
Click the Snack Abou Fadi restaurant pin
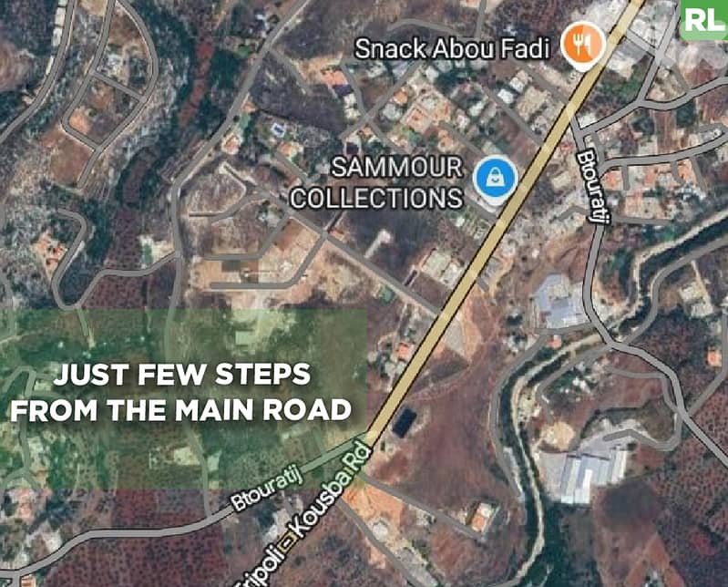coord(583,45)
